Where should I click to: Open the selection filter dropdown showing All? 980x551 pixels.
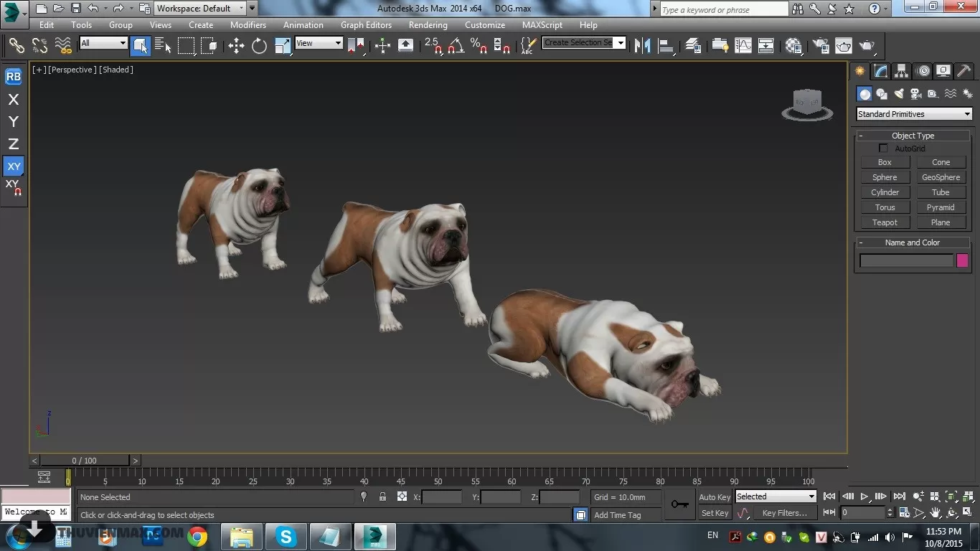click(103, 43)
